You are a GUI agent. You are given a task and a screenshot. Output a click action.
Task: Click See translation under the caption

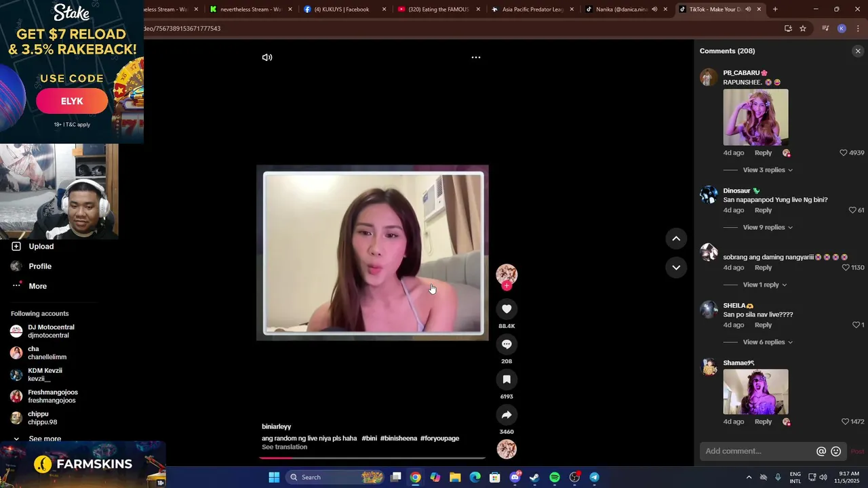284,447
